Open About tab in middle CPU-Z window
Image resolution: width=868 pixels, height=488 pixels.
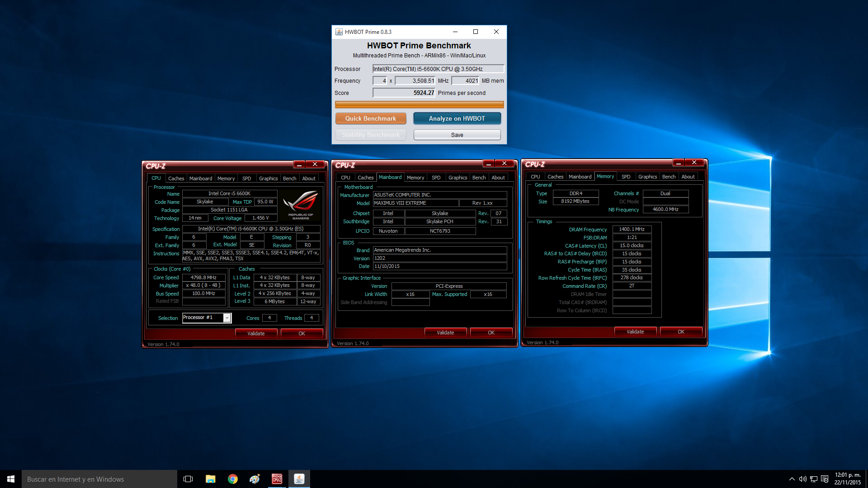coord(499,178)
